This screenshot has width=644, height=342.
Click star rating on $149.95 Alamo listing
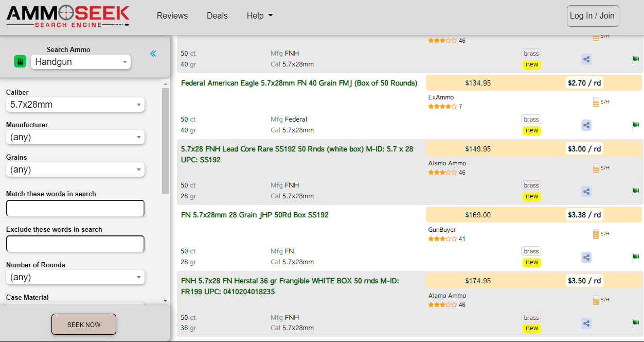[442, 173]
